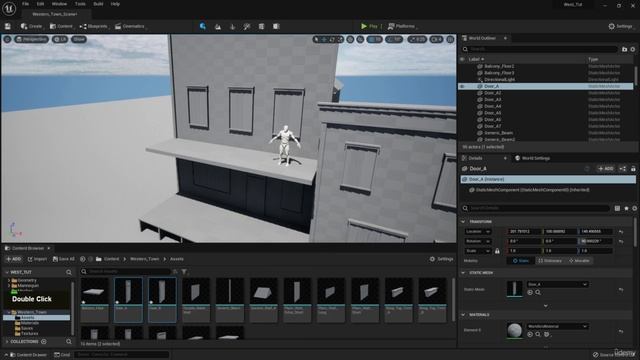The height and width of the screenshot is (360, 640).
Task: Open the Perspective view mode dropdown
Action: pos(31,39)
